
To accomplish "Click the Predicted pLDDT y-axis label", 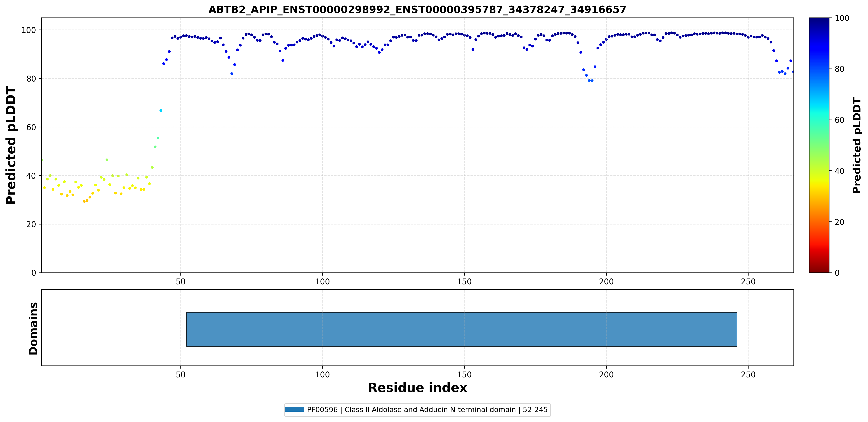I will [x=11, y=145].
